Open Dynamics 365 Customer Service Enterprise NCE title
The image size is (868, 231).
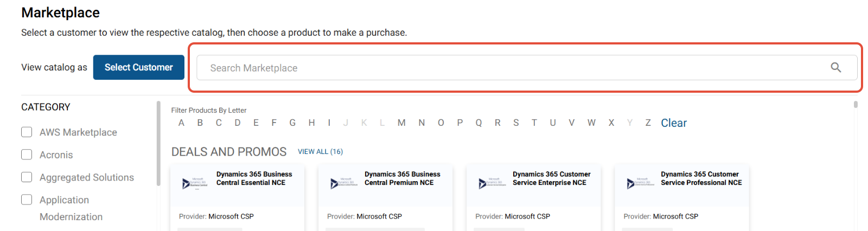pyautogui.click(x=551, y=178)
